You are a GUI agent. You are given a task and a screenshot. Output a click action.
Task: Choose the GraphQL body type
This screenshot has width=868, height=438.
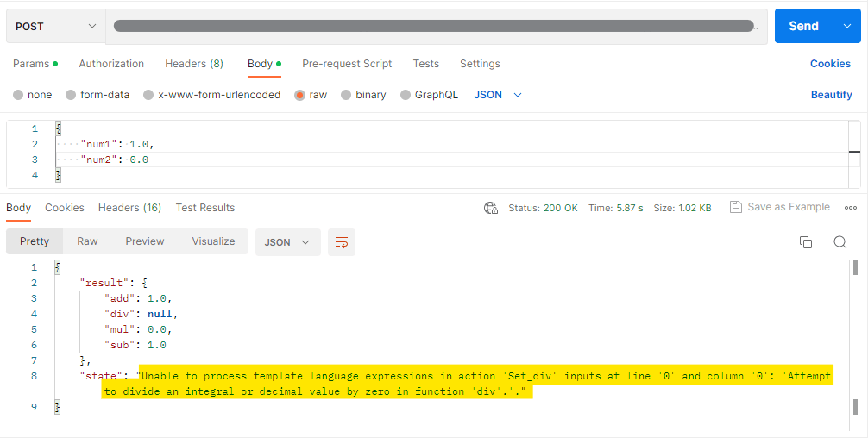point(406,95)
